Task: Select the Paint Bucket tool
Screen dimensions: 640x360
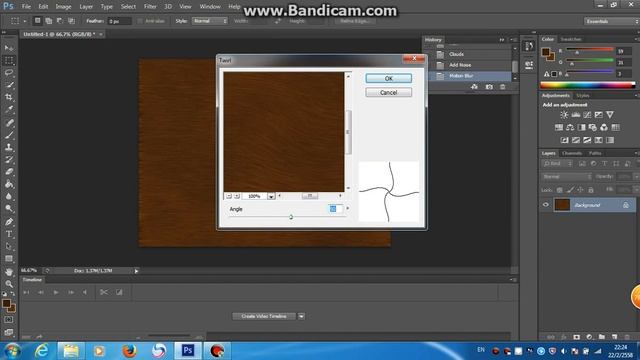Action: pyautogui.click(x=9, y=184)
